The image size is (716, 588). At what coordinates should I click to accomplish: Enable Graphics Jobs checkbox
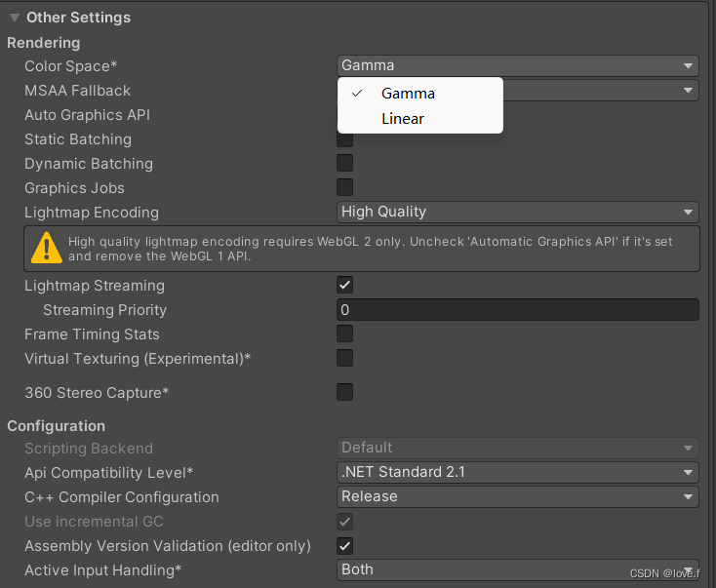pyautogui.click(x=344, y=187)
